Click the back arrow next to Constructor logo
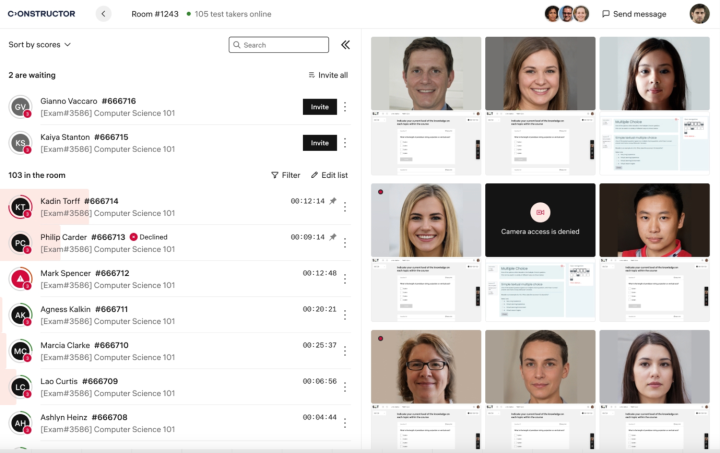The width and height of the screenshot is (720, 453). [104, 14]
